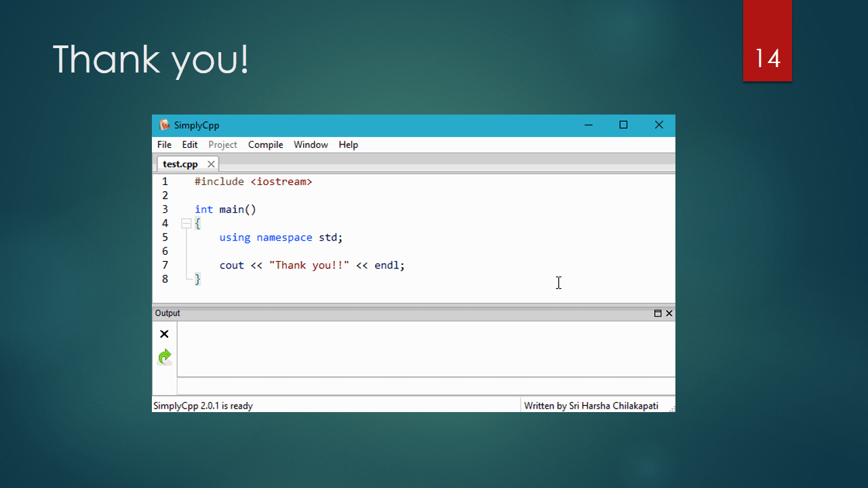868x488 pixels.
Task: Open the Project menu
Action: 222,144
